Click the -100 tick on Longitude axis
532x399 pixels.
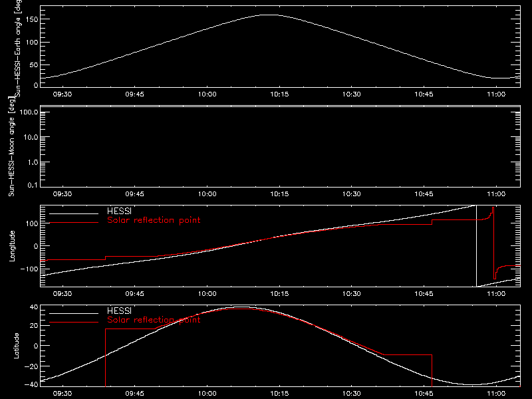29,269
